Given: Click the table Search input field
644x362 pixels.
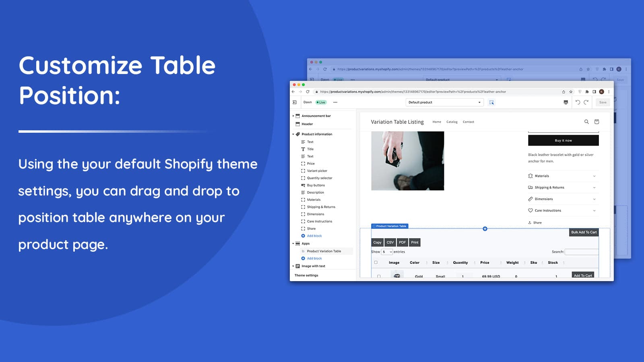Looking at the screenshot, I should click(581, 252).
